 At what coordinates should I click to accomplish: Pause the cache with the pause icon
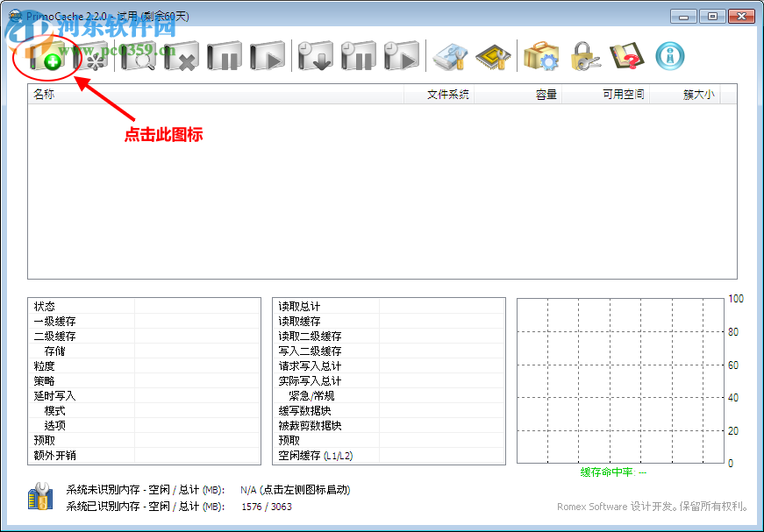(225, 55)
